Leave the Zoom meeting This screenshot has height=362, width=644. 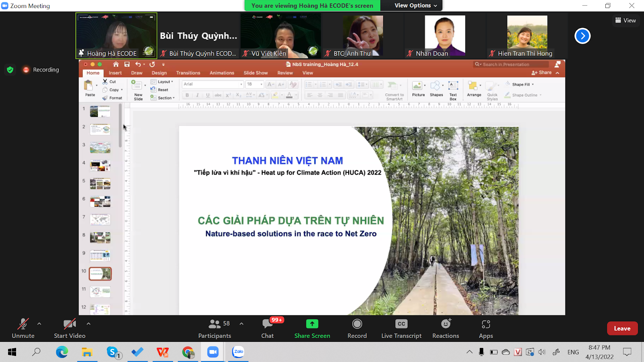(622, 328)
